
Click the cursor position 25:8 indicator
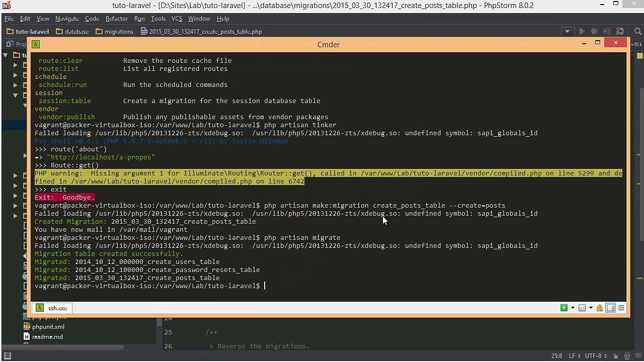pyautogui.click(x=556, y=356)
